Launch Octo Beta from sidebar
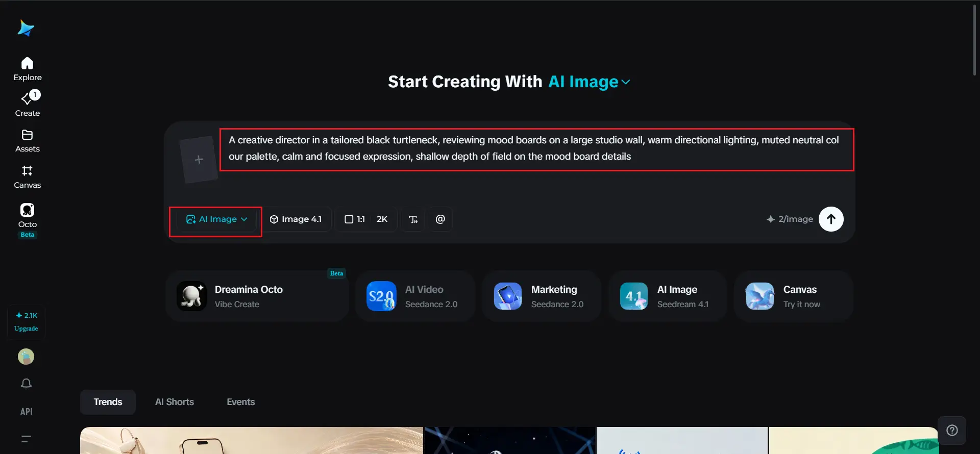 pyautogui.click(x=27, y=220)
